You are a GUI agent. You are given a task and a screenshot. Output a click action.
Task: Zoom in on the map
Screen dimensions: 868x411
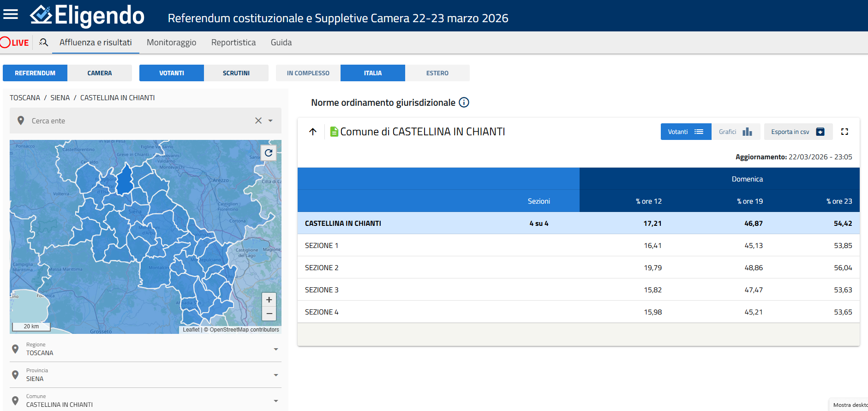coord(269,300)
